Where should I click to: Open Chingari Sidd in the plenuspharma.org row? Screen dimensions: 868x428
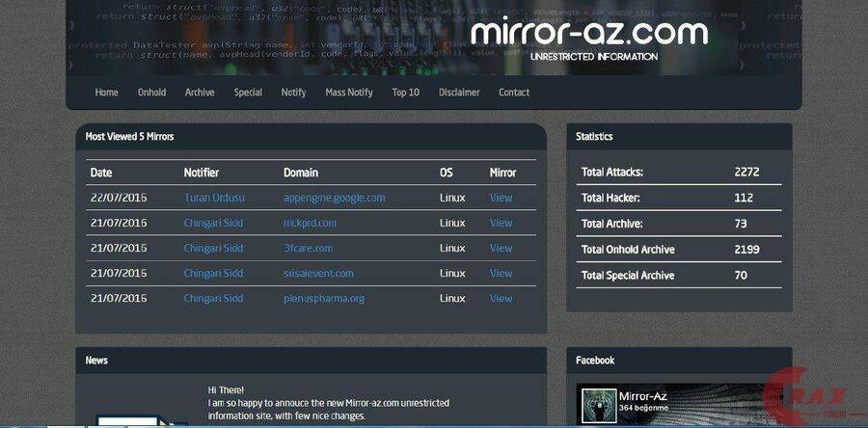click(213, 299)
